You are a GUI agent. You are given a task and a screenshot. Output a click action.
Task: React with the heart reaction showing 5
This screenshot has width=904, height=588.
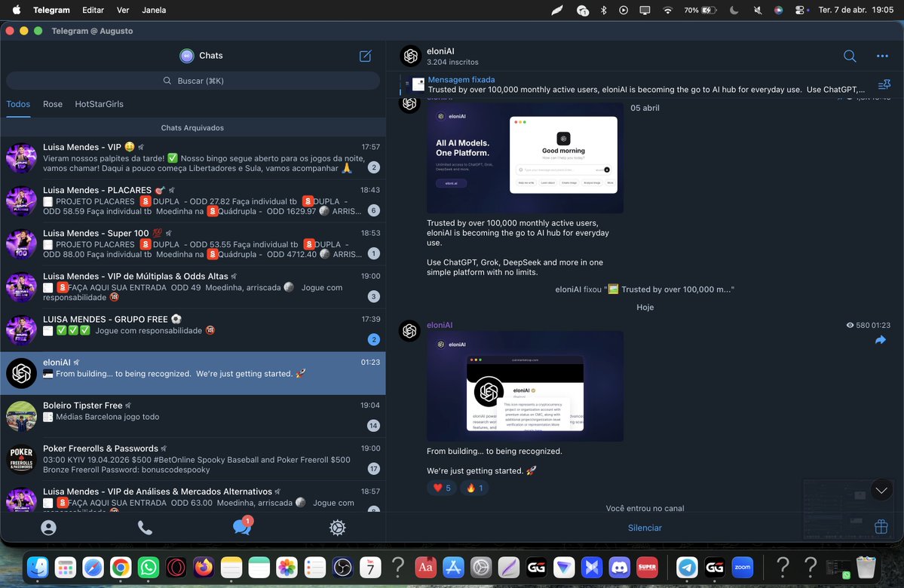[442, 488]
